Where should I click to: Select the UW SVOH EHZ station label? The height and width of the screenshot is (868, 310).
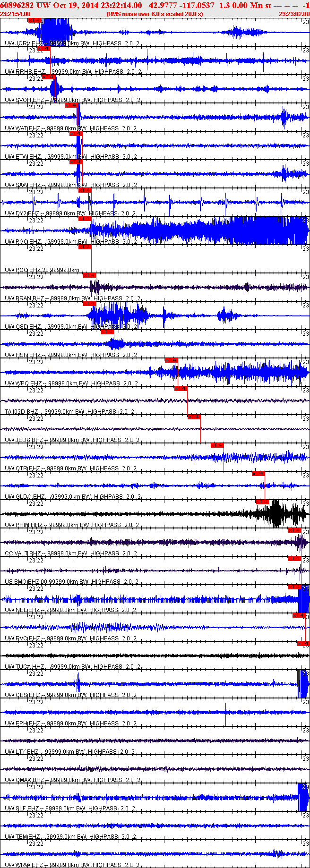[72, 100]
